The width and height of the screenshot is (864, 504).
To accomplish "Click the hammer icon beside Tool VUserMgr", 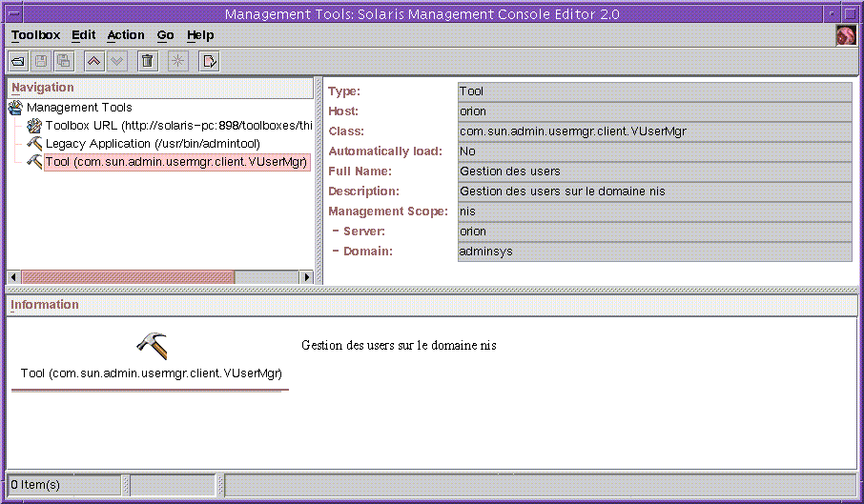I will click(34, 162).
